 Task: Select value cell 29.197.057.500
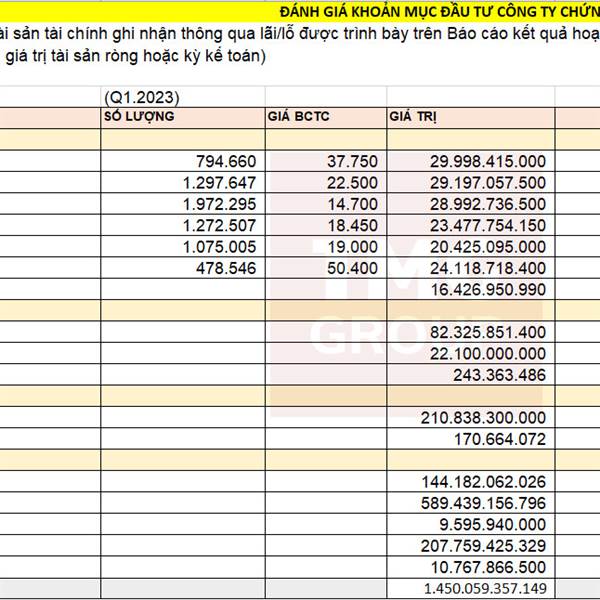471,183
